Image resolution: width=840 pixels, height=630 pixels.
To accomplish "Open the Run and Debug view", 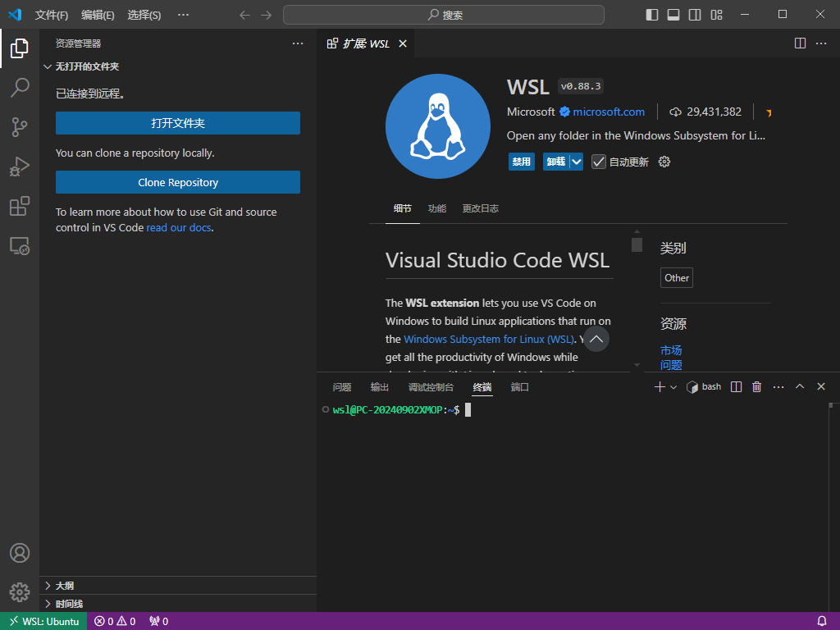I will pos(20,167).
